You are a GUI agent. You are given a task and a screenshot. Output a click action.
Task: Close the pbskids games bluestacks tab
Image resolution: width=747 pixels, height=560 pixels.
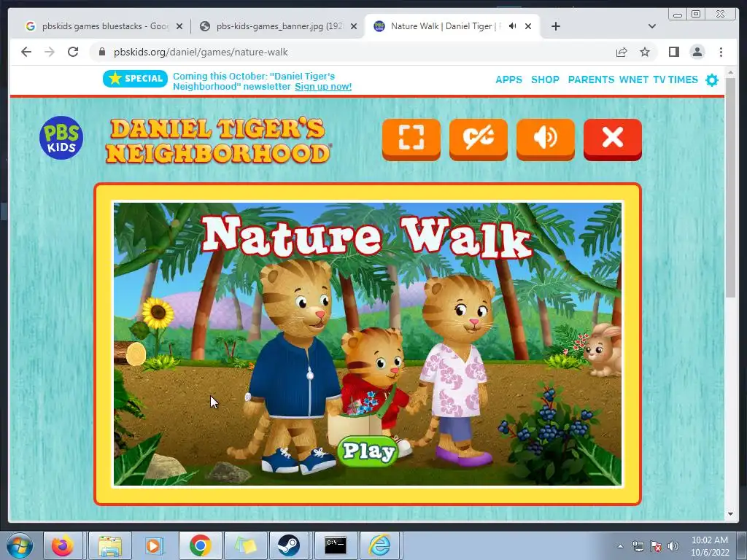(x=179, y=26)
